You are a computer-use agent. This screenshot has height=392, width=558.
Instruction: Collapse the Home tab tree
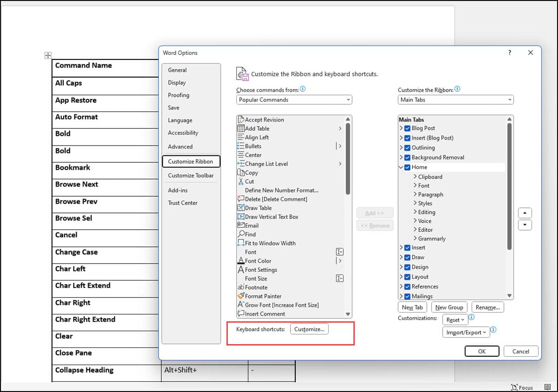(x=401, y=167)
